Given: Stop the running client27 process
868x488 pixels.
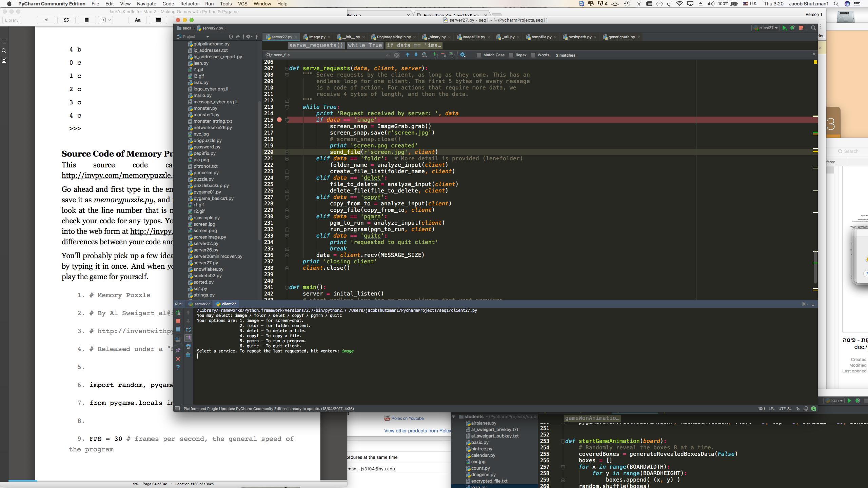Looking at the screenshot, I should click(178, 321).
